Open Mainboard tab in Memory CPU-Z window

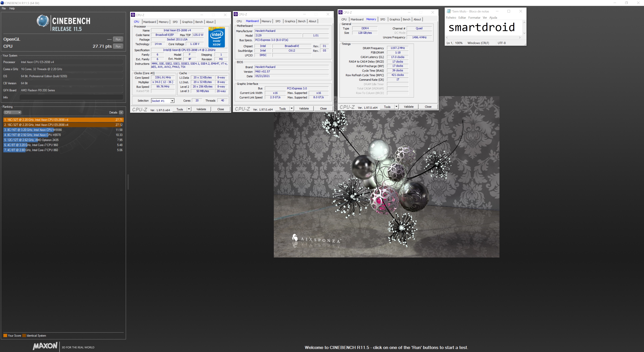point(357,19)
